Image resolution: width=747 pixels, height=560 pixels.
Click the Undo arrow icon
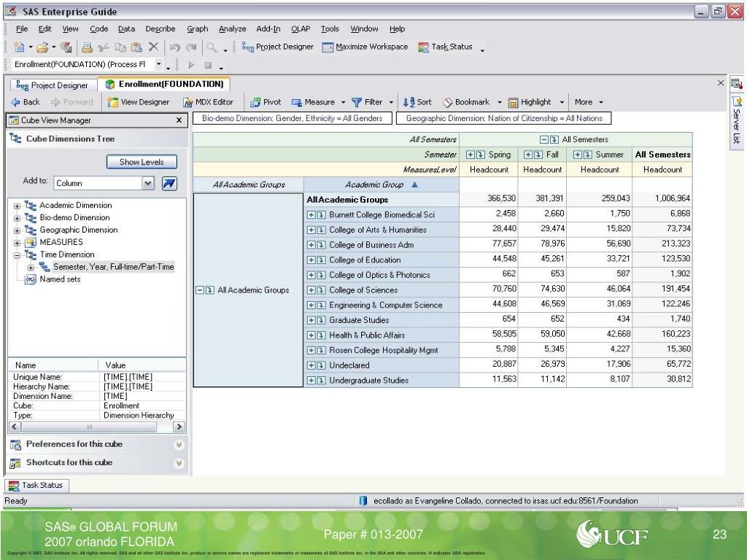[x=175, y=47]
